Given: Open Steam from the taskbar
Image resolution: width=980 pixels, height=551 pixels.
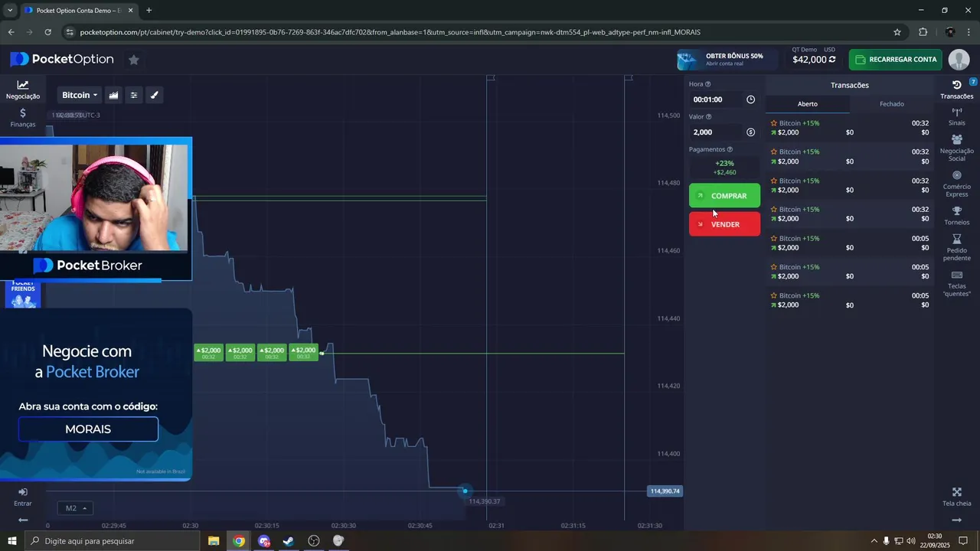Looking at the screenshot, I should coord(289,541).
